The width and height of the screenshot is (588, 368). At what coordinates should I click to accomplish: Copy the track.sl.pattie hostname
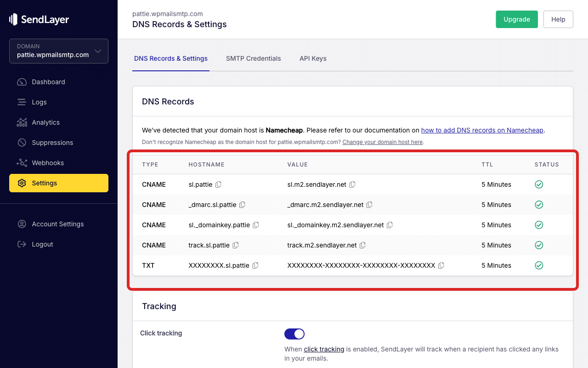click(x=236, y=245)
